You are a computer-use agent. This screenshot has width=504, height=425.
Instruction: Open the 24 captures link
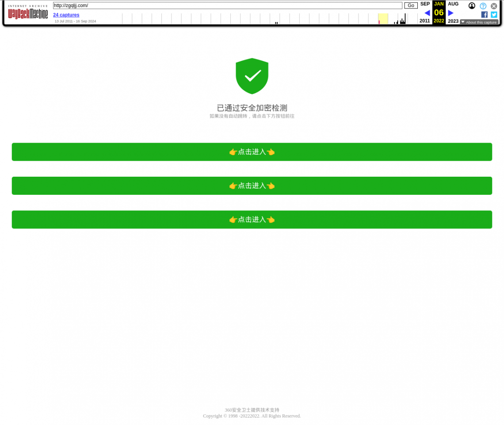(x=66, y=15)
